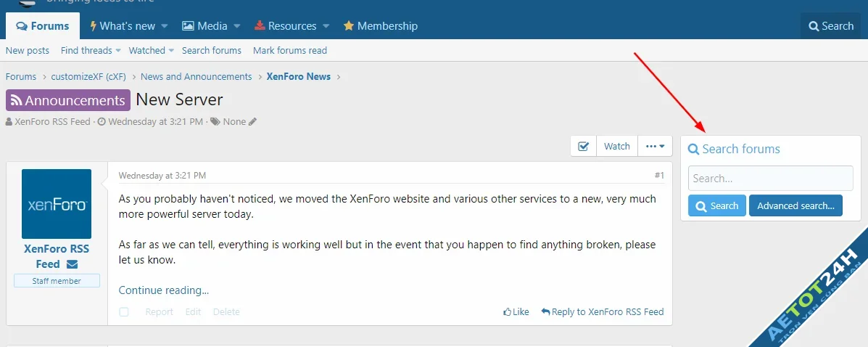Open the XenForo News breadcrumb
The height and width of the screenshot is (347, 868).
[x=298, y=77]
